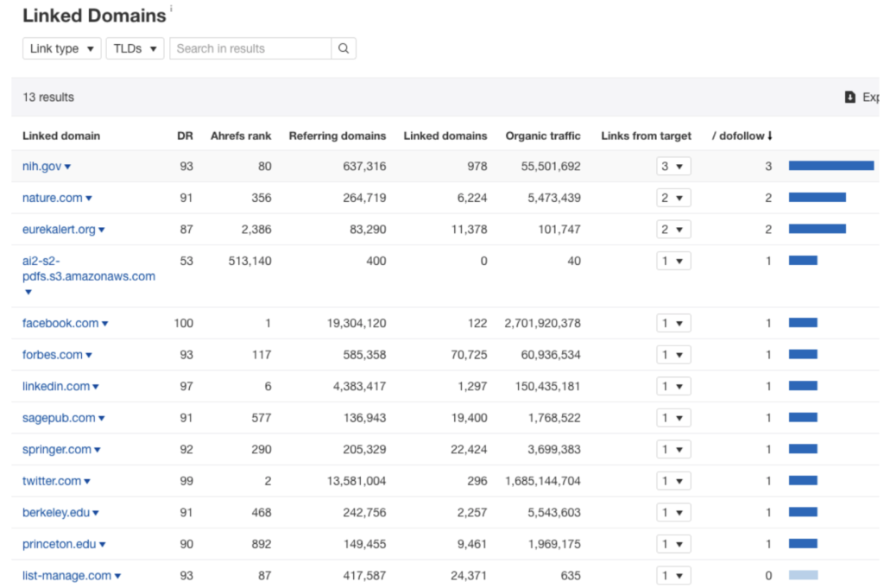Expand links-from-target dropdown for springer.com
Screen dimensions: 884x588
click(673, 449)
